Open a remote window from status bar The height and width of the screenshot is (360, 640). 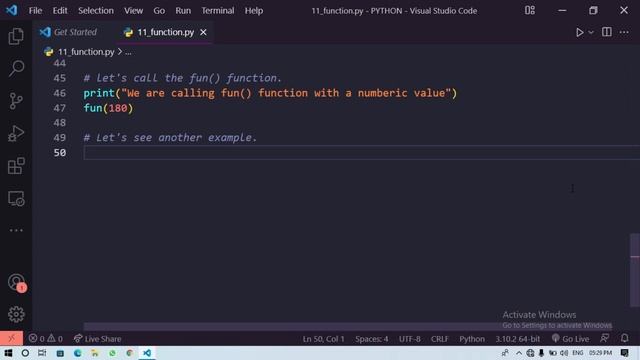point(11,338)
